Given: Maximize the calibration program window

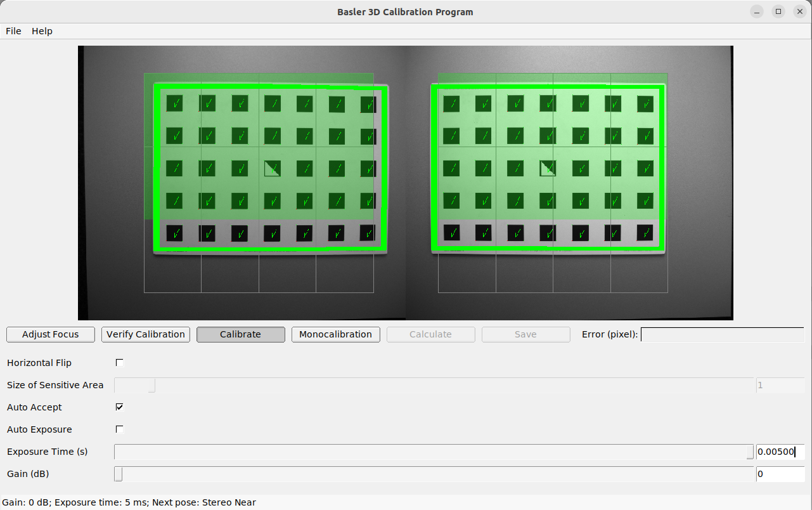Looking at the screenshot, I should (x=778, y=11).
